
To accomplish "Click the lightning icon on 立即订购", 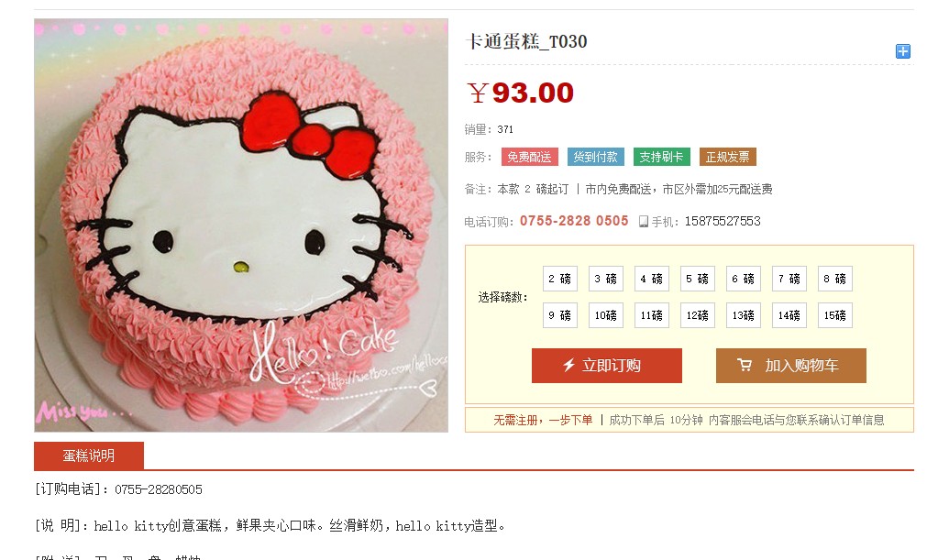I will pos(568,365).
